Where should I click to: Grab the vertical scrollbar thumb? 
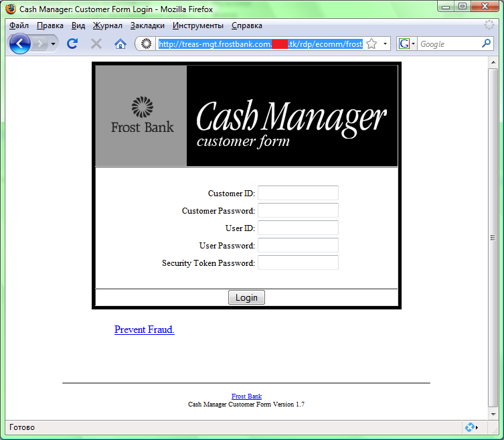coord(493,238)
